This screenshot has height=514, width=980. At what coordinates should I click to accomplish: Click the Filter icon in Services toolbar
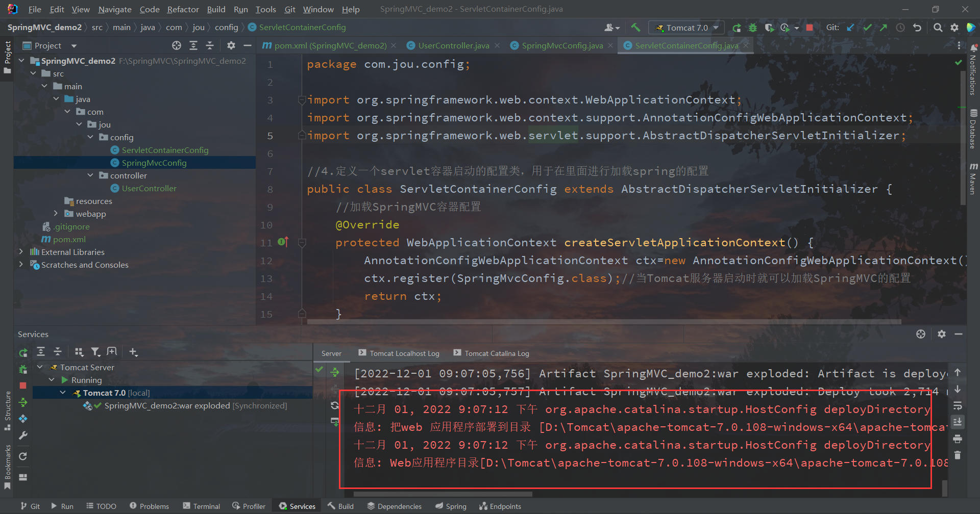pyautogui.click(x=95, y=352)
